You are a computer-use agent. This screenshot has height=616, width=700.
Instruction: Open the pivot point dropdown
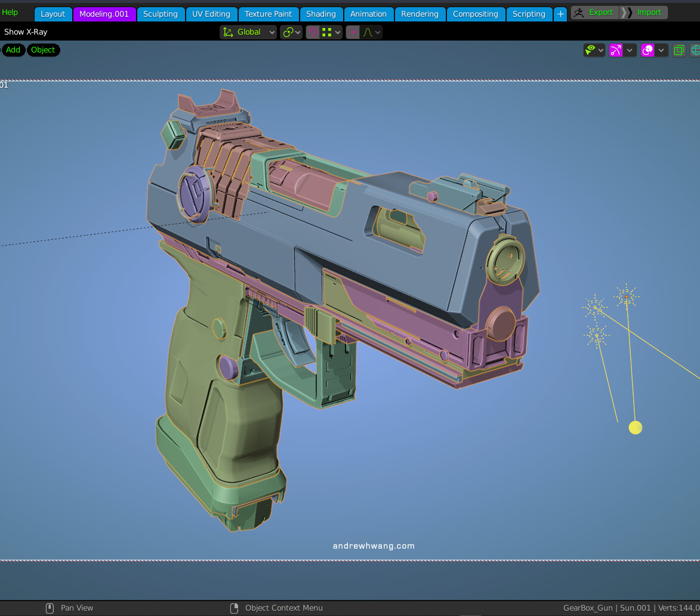click(x=291, y=32)
